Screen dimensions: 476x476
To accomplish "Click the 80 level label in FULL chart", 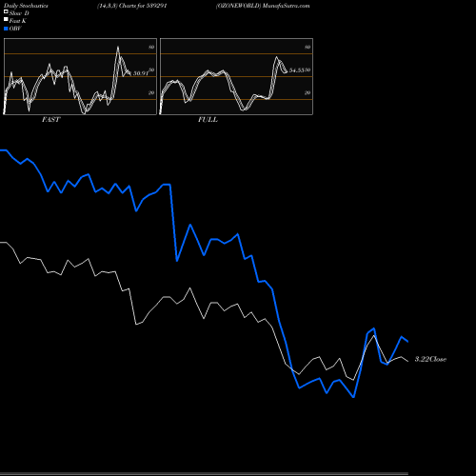I will point(307,47).
